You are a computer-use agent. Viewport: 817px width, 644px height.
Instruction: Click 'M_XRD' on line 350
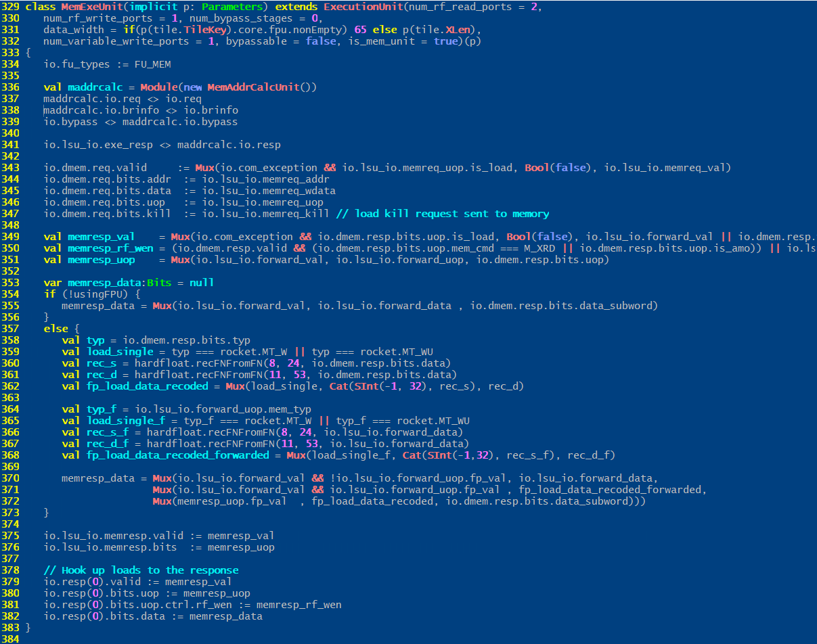540,248
